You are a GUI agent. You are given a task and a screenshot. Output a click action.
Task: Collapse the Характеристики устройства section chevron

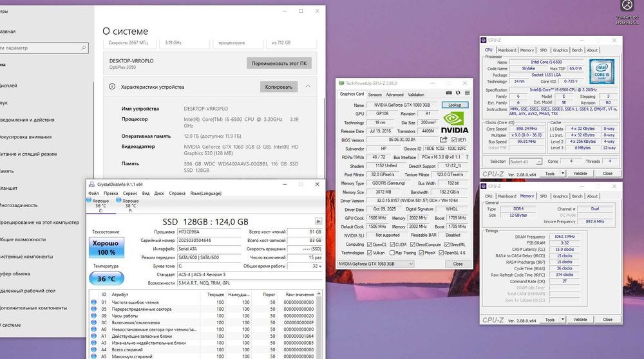coord(308,87)
